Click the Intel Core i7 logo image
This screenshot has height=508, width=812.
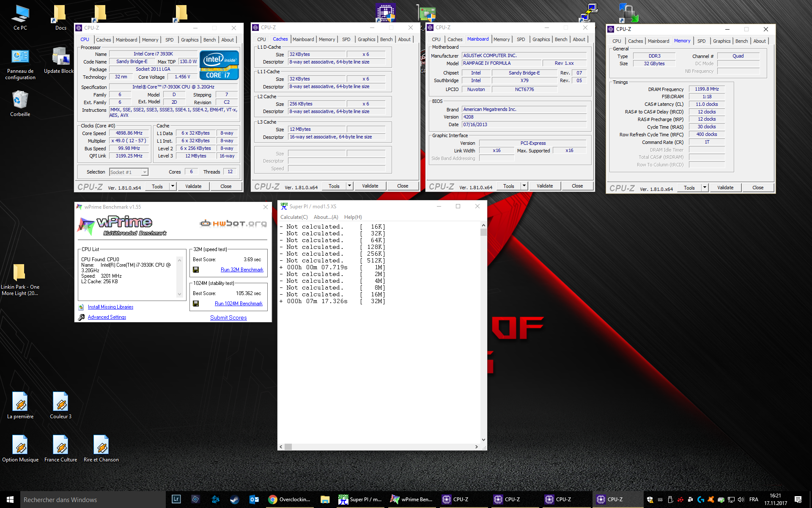coord(219,65)
